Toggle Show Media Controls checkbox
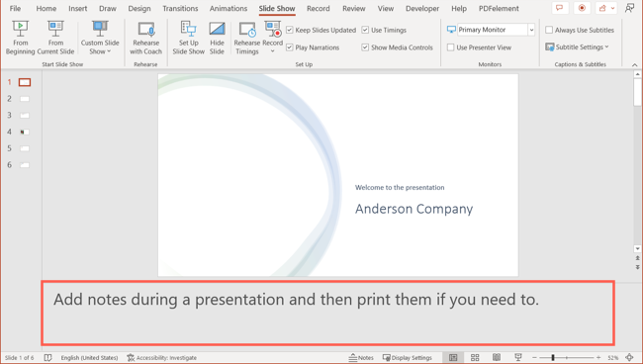643x364 pixels. point(365,47)
